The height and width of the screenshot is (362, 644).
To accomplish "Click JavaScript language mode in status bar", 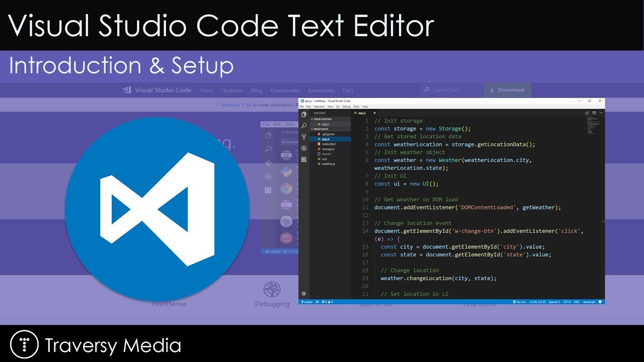I will coord(589,302).
